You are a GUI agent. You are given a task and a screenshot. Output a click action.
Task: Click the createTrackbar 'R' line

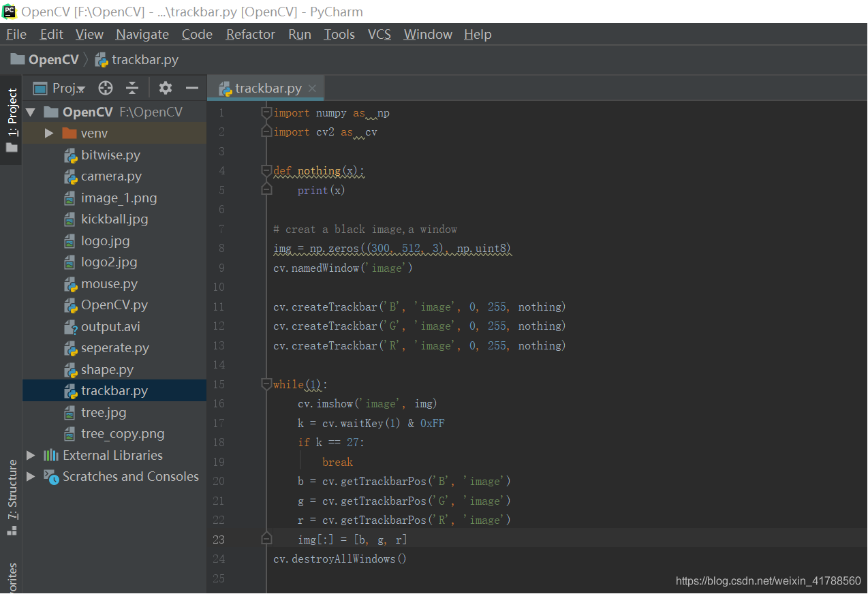[420, 346]
